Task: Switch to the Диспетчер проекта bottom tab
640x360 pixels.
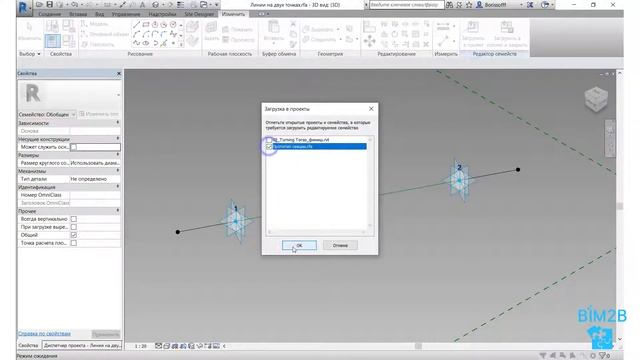Action: pos(82,345)
